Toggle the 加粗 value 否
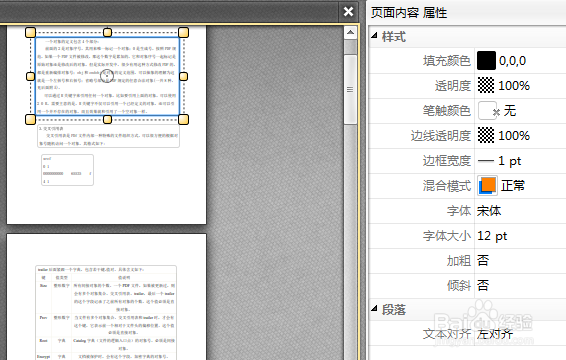Image resolution: width=566 pixels, height=360 pixels. tap(483, 260)
